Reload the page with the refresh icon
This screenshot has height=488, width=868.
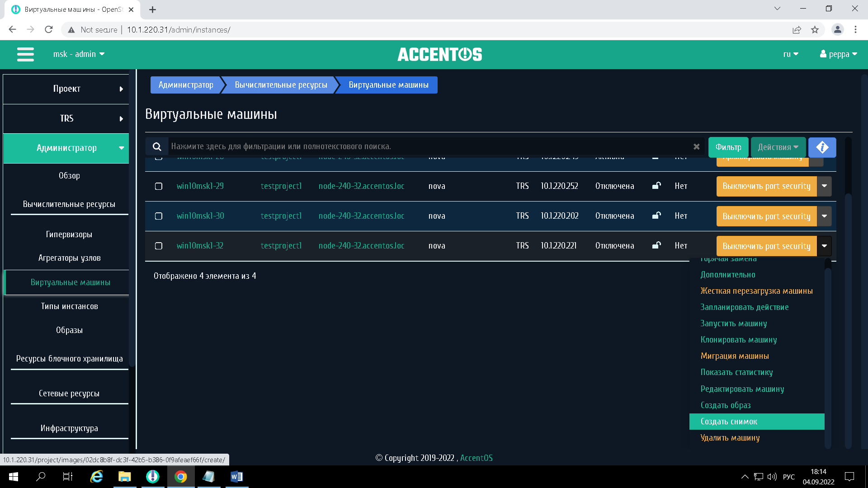49,29
